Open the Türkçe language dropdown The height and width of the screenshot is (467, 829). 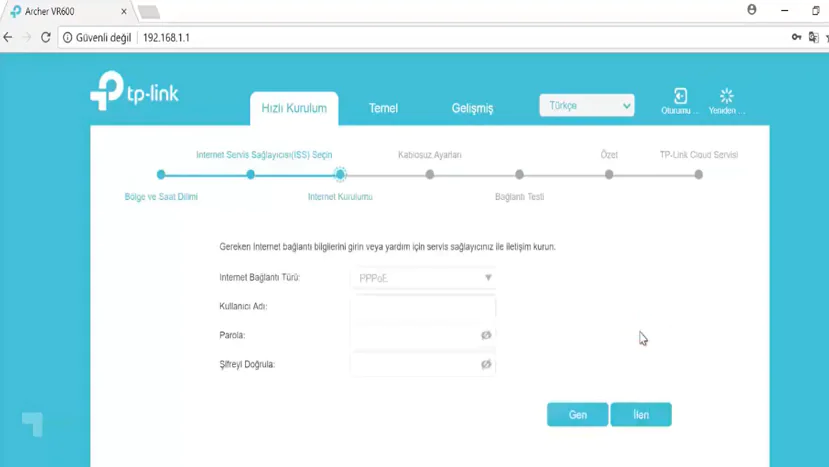click(x=586, y=105)
